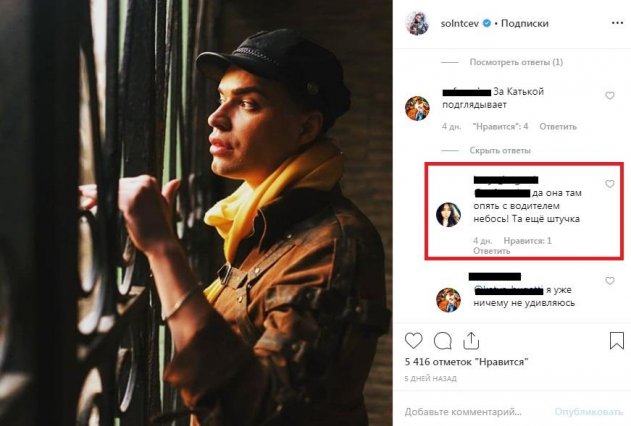Open avatar of the red-highlighted comment author
This screenshot has width=631, height=426.
(x=447, y=214)
